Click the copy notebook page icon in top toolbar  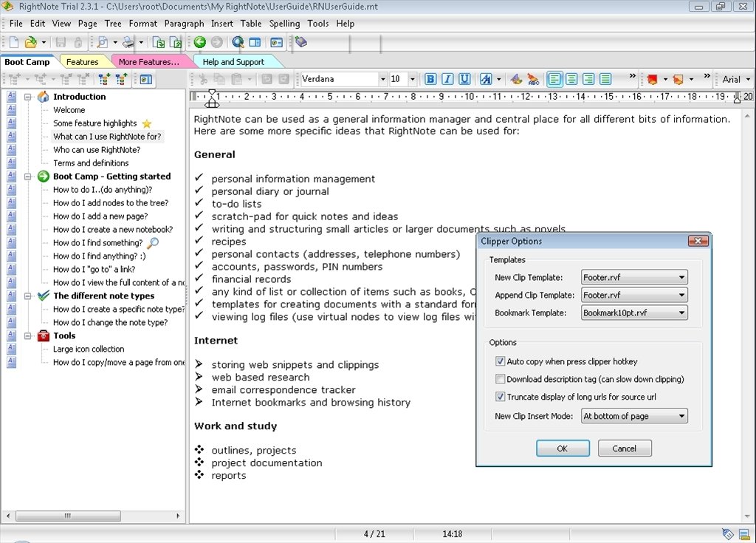coord(159,42)
